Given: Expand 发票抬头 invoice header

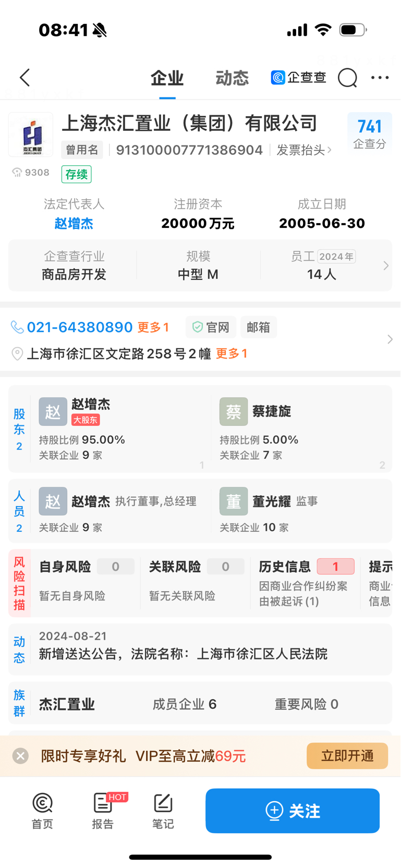Looking at the screenshot, I should (x=303, y=150).
